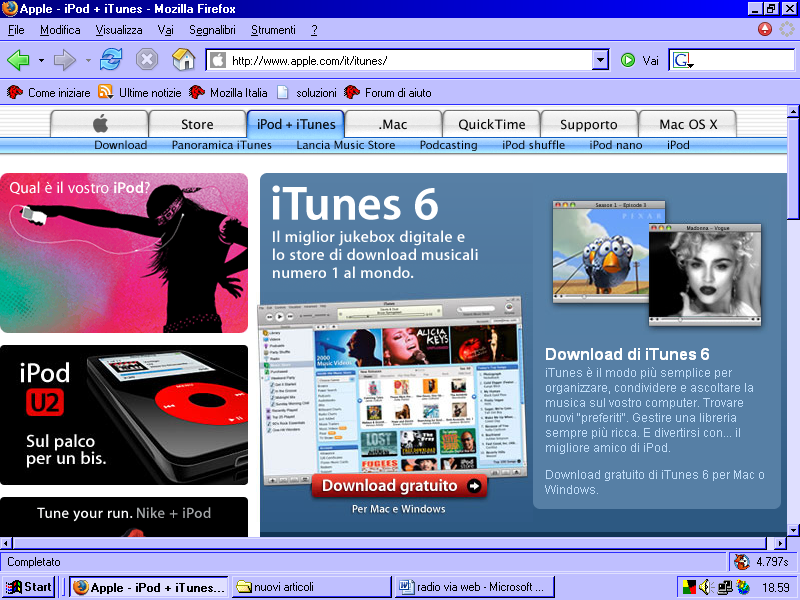
Task: Expand the address bar URL dropdown
Action: click(x=601, y=60)
